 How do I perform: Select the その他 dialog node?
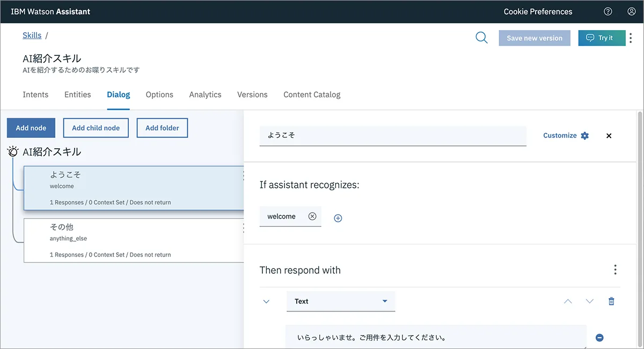point(134,240)
